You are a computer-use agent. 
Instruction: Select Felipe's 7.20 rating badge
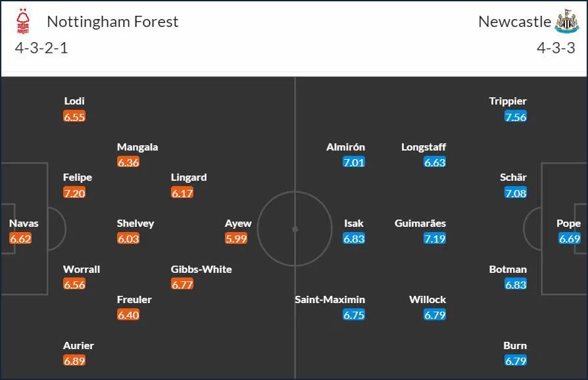click(74, 193)
